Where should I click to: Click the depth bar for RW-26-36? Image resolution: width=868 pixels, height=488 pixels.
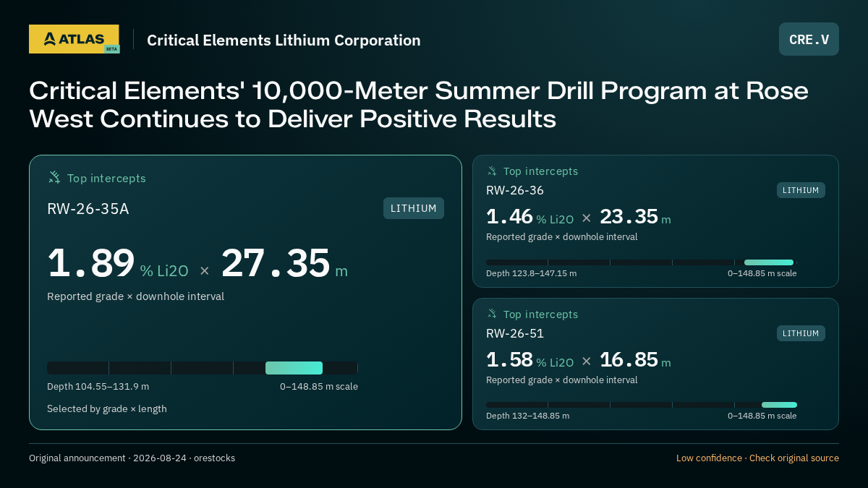click(641, 262)
